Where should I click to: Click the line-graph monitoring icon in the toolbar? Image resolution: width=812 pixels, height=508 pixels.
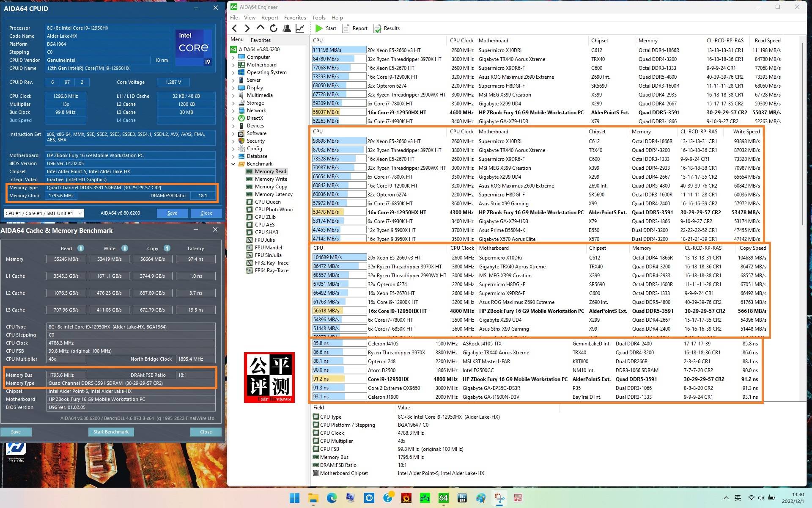coord(299,28)
